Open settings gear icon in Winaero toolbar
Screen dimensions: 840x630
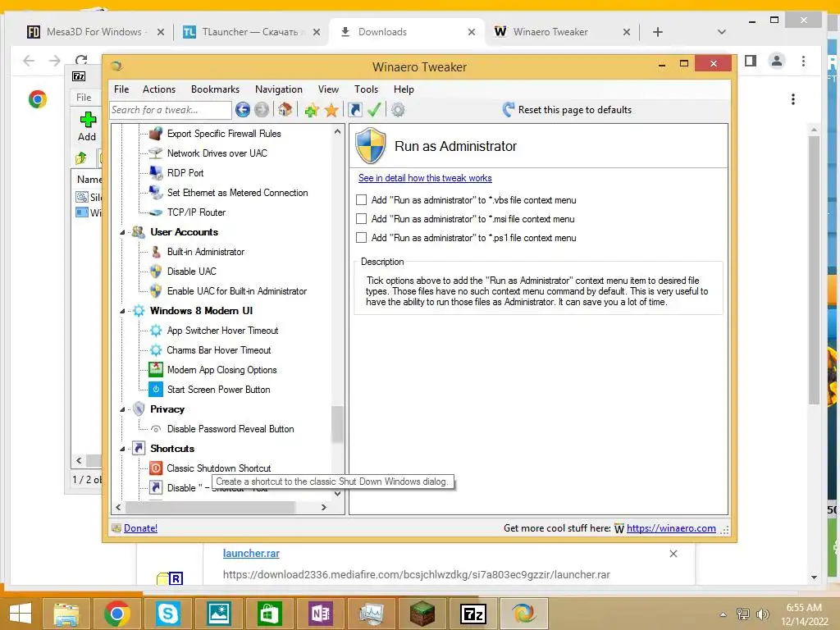tap(398, 111)
